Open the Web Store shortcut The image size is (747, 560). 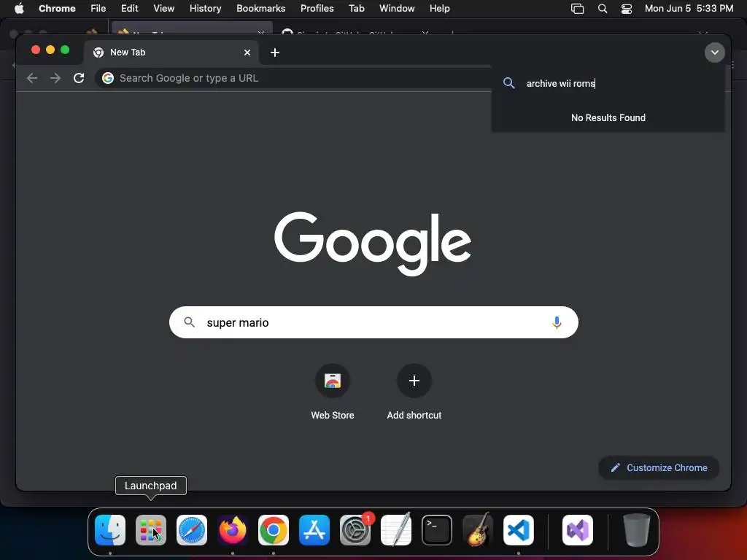pos(333,392)
